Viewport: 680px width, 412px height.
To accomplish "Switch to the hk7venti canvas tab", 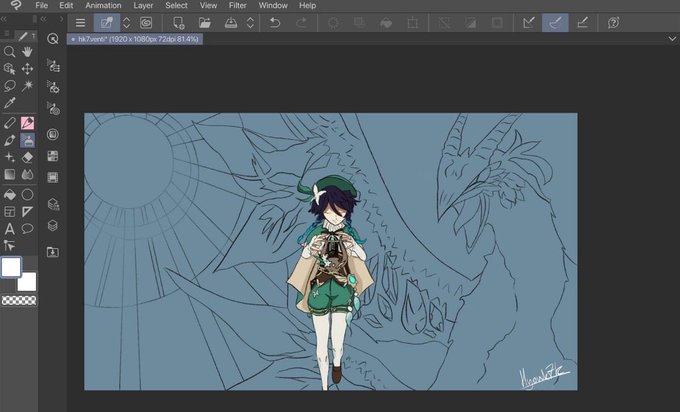I will tap(135, 39).
